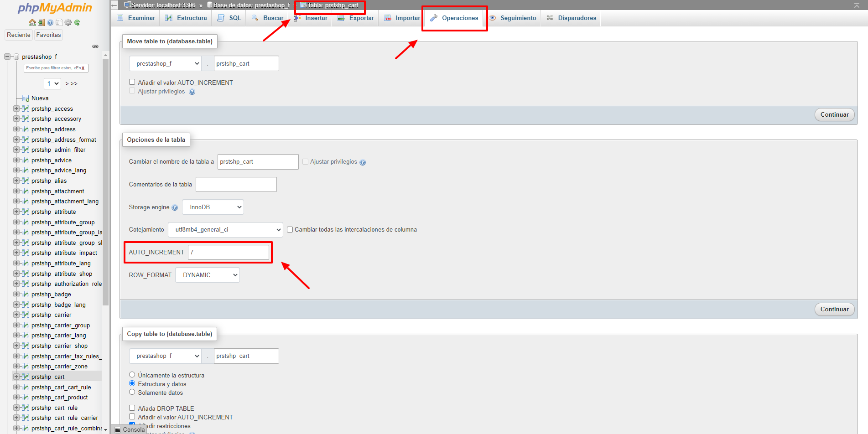868x434 pixels.
Task: Click the page collapse icon top right
Action: click(857, 5)
